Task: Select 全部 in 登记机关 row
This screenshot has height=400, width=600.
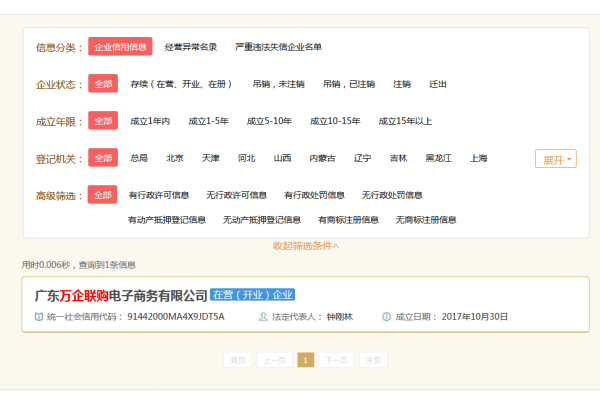Action: point(103,157)
